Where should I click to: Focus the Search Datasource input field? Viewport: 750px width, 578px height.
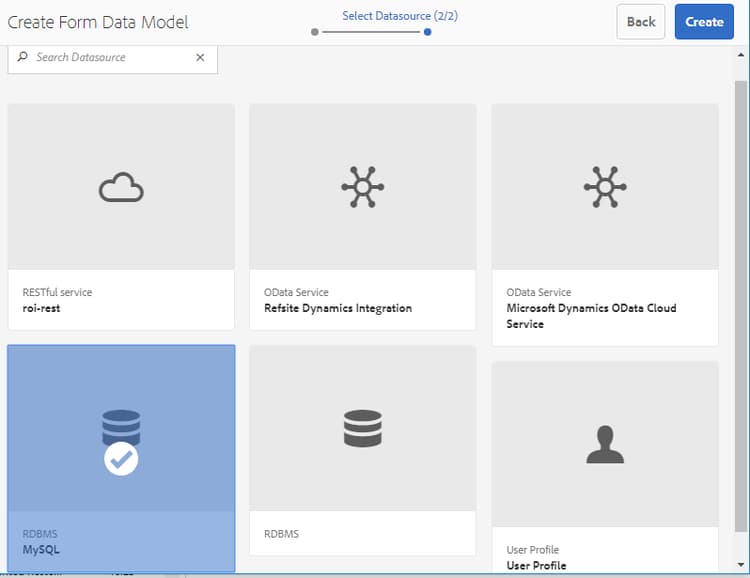pyautogui.click(x=113, y=58)
